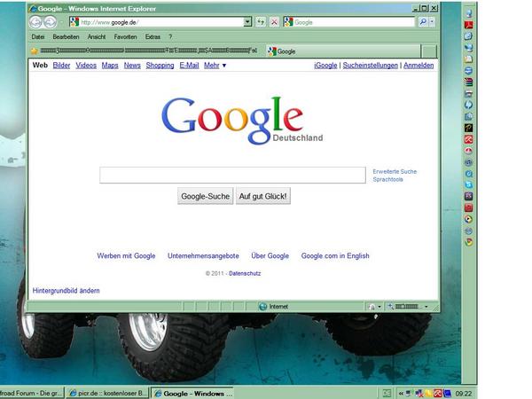The height and width of the screenshot is (399, 532).
Task: Expand the Mehr dropdown on Google
Action: [215, 65]
